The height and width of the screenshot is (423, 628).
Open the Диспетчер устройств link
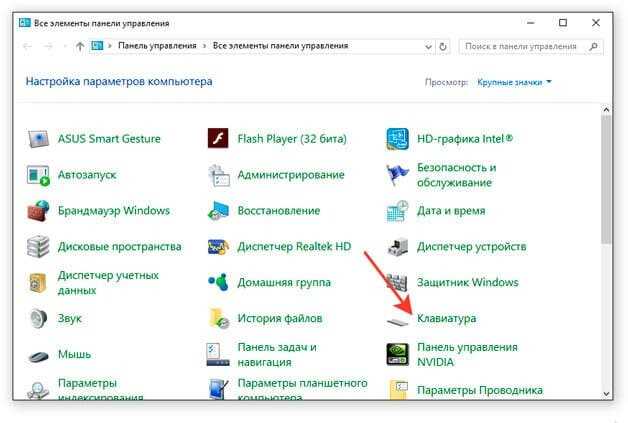click(471, 247)
